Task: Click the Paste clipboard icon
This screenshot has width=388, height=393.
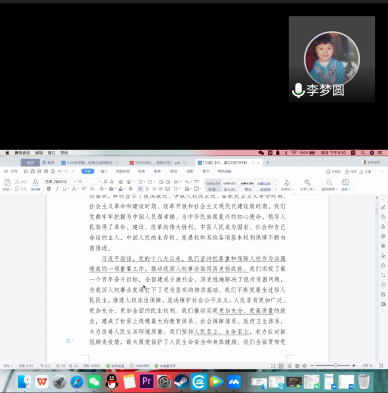Action: point(7,183)
